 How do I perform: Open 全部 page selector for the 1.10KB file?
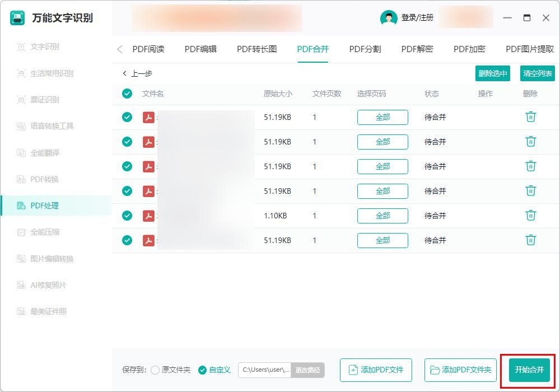tap(382, 216)
